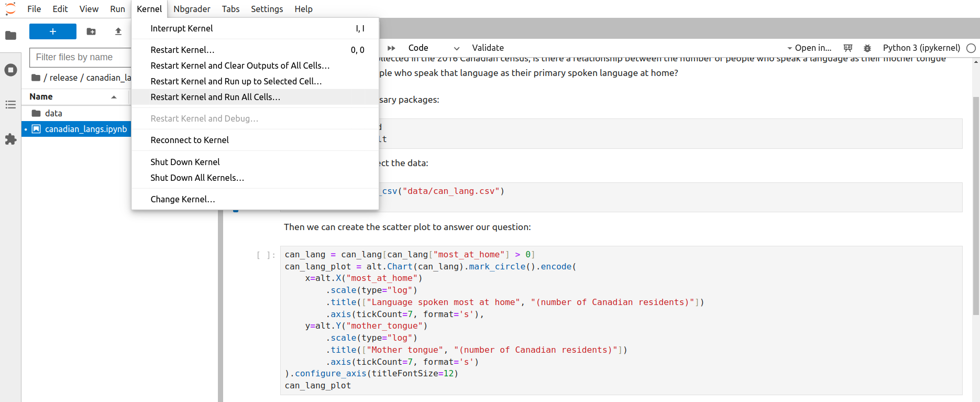Expand the Open in... dropdown
The image size is (980, 402).
[x=809, y=48]
